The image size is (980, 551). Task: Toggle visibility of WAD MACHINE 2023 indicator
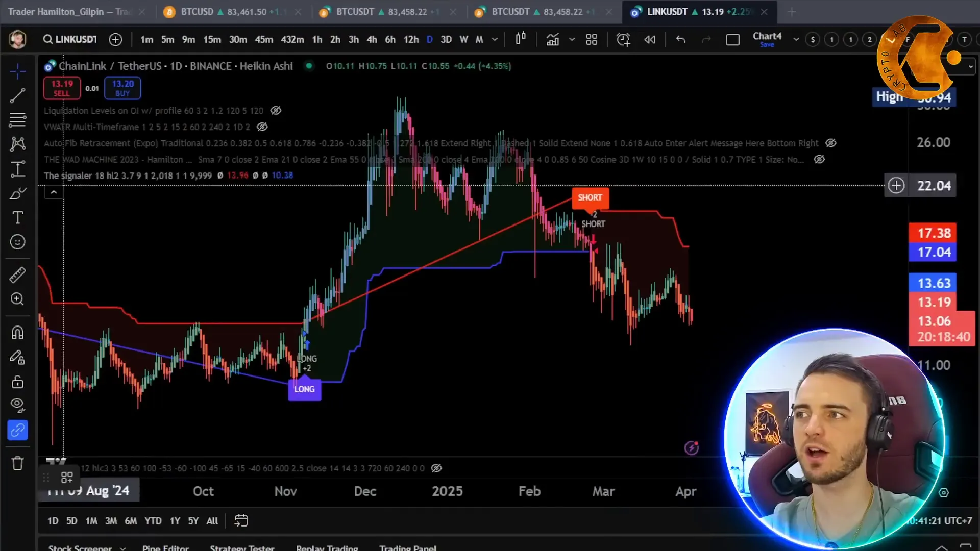pos(819,160)
